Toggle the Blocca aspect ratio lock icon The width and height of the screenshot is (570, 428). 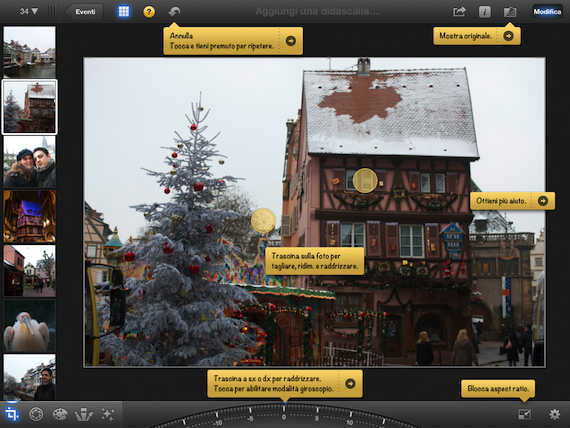524,414
